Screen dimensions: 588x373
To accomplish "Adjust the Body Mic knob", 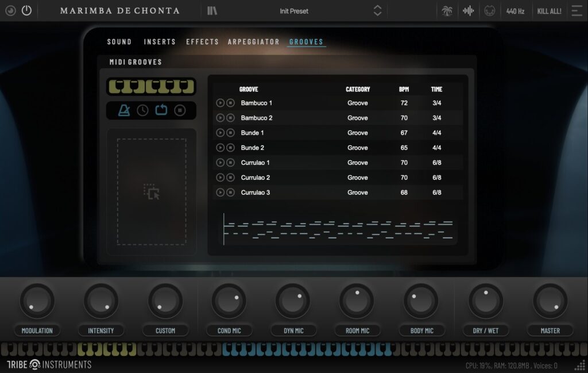I will 421,301.
